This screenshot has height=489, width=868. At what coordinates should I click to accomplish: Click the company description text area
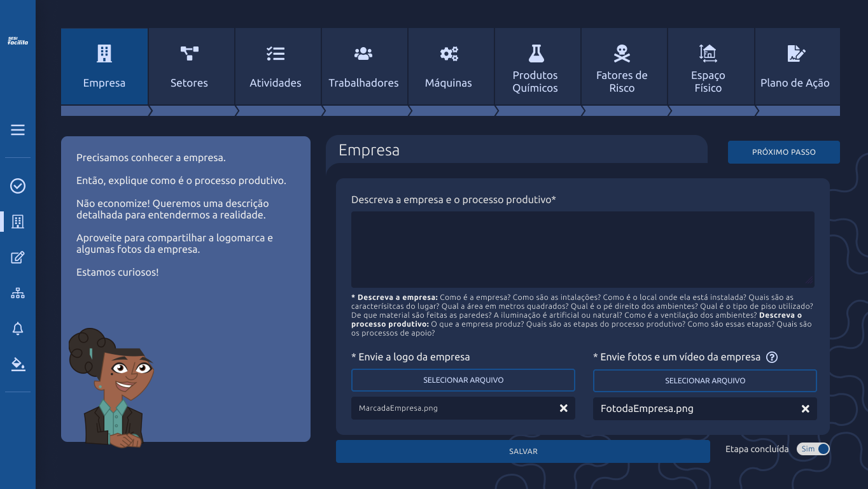click(583, 250)
